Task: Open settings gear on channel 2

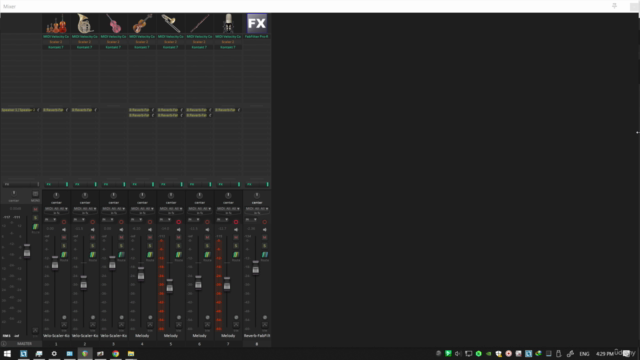Action: [93, 317]
